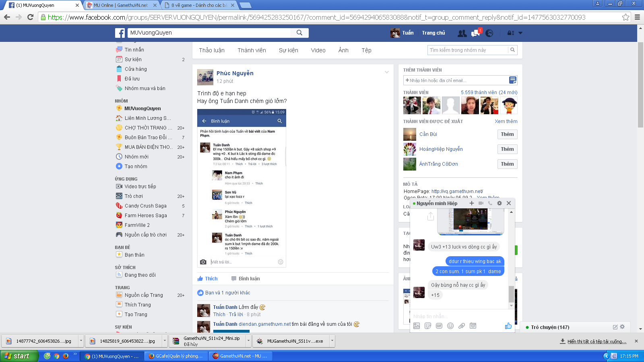644x362 pixels.
Task: Open the globe notifications icon
Action: [x=489, y=33]
